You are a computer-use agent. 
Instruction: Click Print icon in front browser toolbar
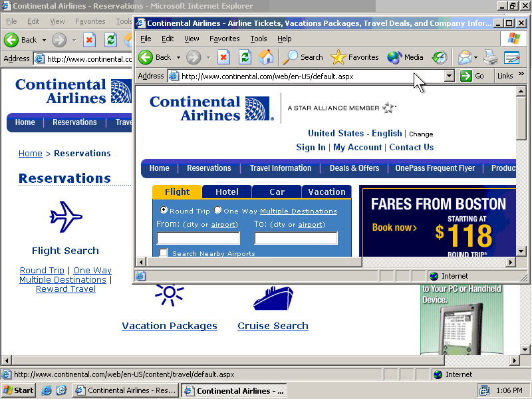[491, 57]
